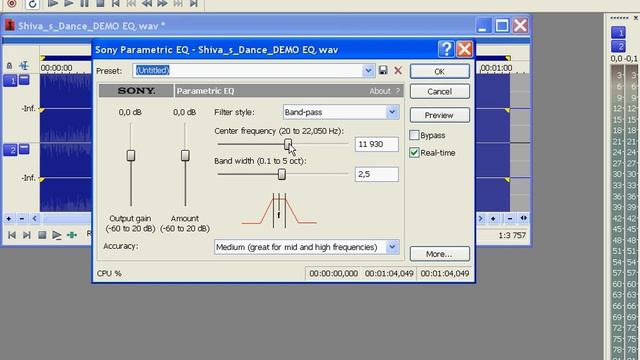The width and height of the screenshot is (640, 360).
Task: Click the Stop button below the waveform
Action: pos(42,235)
